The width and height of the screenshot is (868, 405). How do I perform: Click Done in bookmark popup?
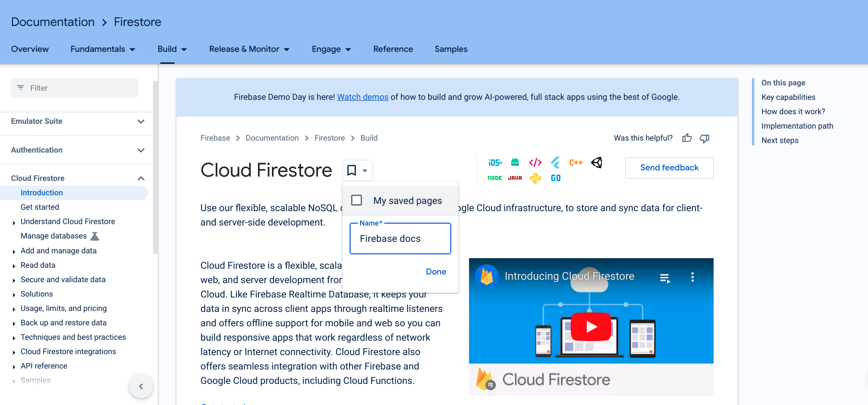(x=435, y=272)
